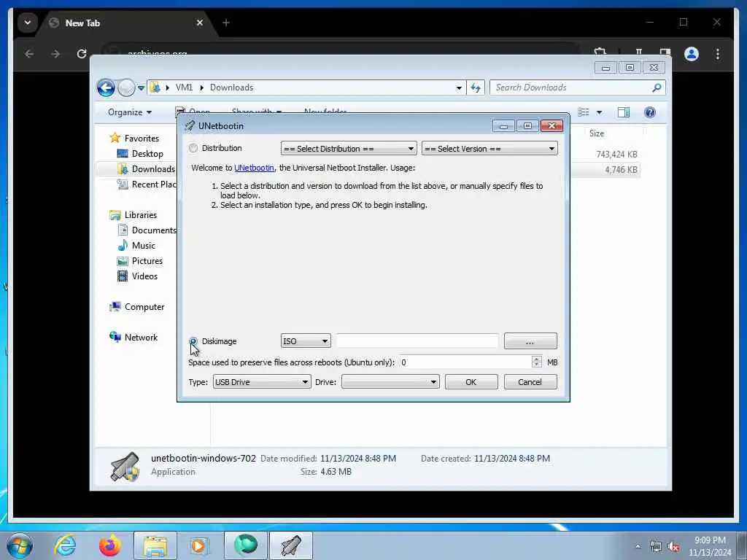Viewport: 747px width, 560px height.
Task: Click the browser back arrow
Action: [29, 54]
